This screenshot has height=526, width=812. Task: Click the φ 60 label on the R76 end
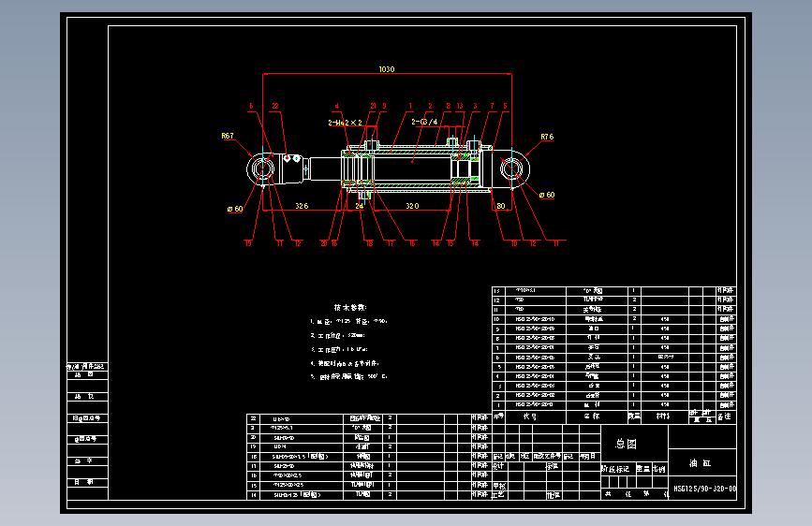[x=547, y=195]
